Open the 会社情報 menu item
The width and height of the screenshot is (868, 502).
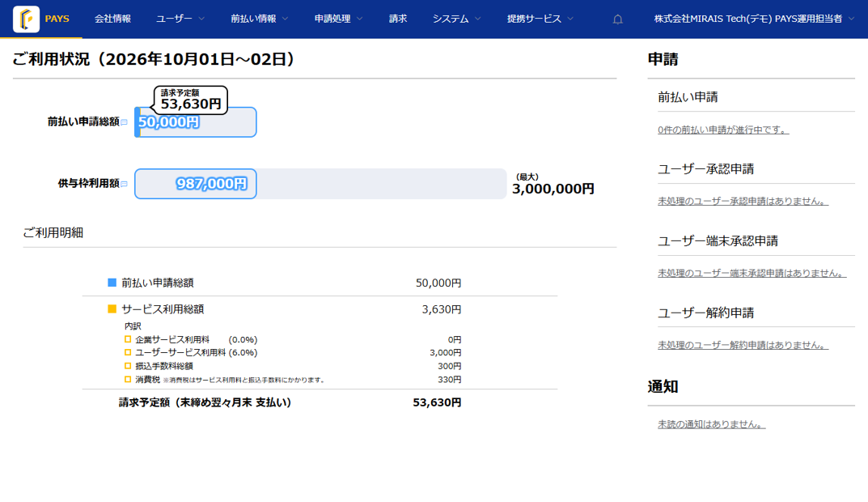(112, 19)
